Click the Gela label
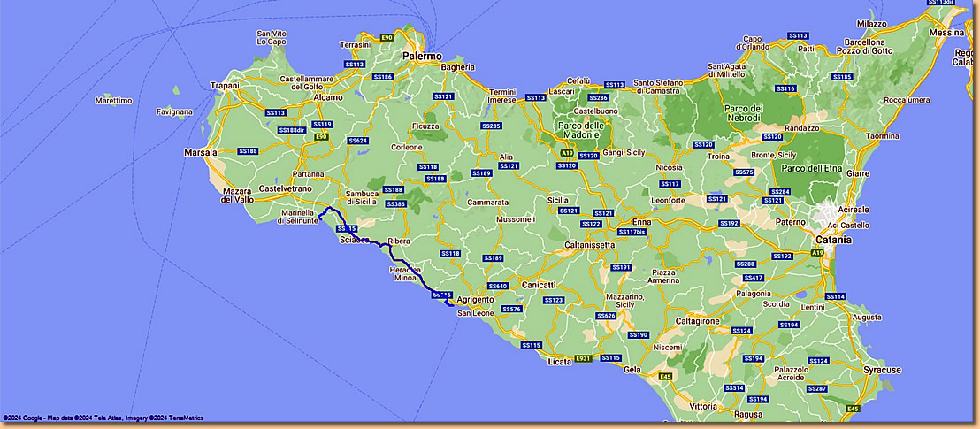This screenshot has height=429, width=980. click(x=632, y=370)
